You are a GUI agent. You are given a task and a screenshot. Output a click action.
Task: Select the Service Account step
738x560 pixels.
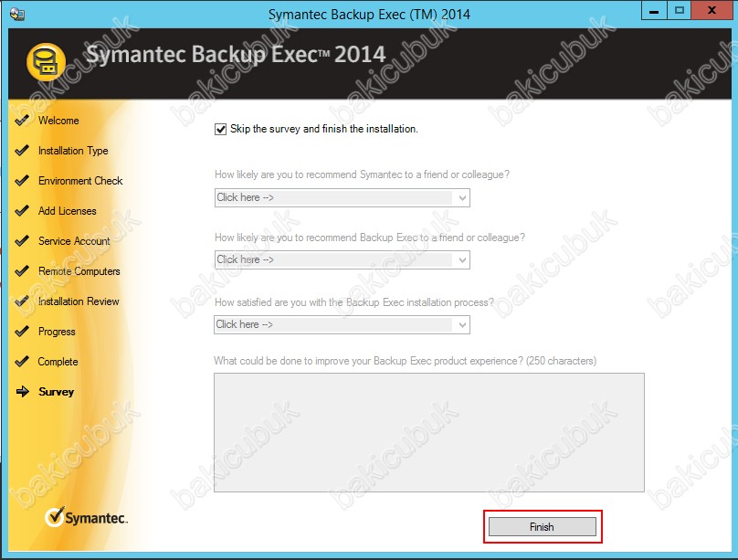point(74,241)
